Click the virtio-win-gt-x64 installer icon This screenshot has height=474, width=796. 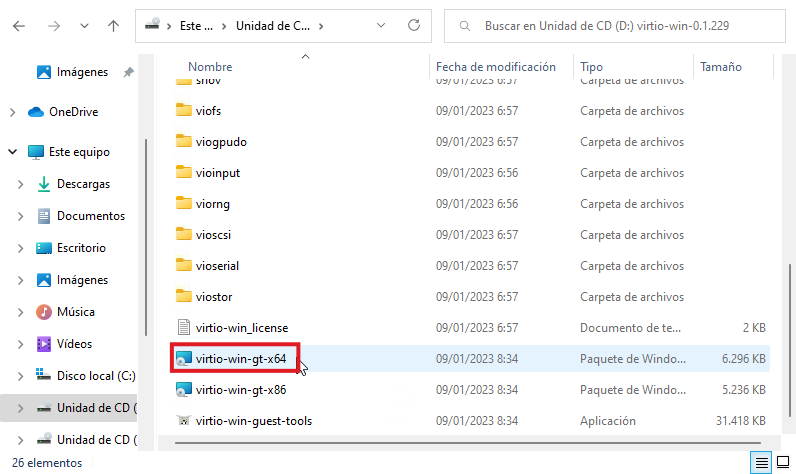(x=183, y=358)
